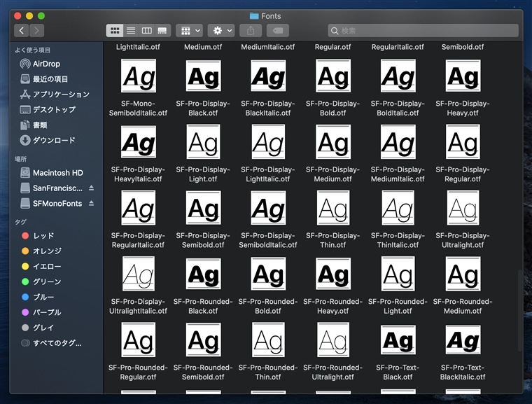The image size is (532, 404).
Task: Open アプリケーション in the sidebar
Action: (x=55, y=95)
